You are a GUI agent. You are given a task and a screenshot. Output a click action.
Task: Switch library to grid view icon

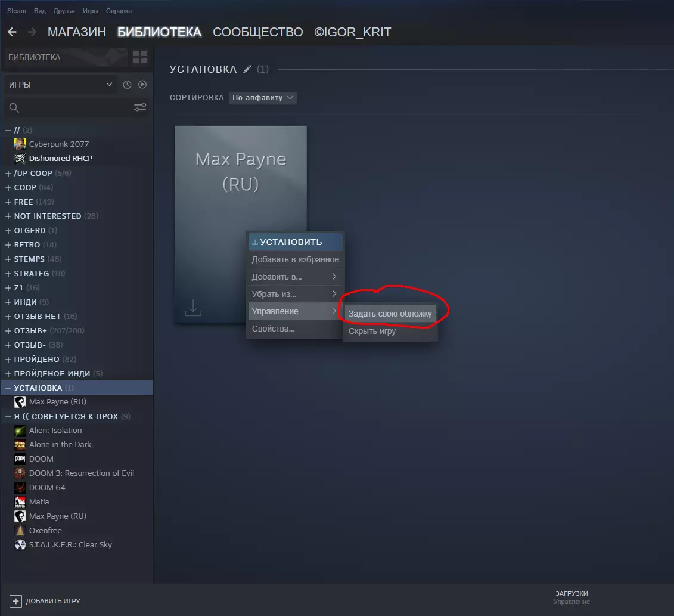(140, 57)
